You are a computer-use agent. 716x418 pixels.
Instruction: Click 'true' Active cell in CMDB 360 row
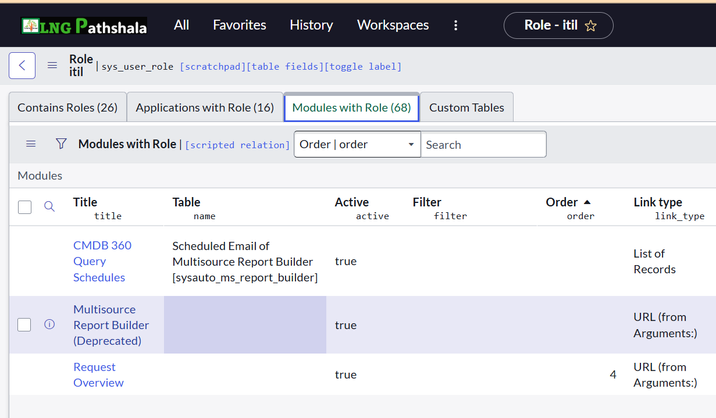(x=346, y=261)
